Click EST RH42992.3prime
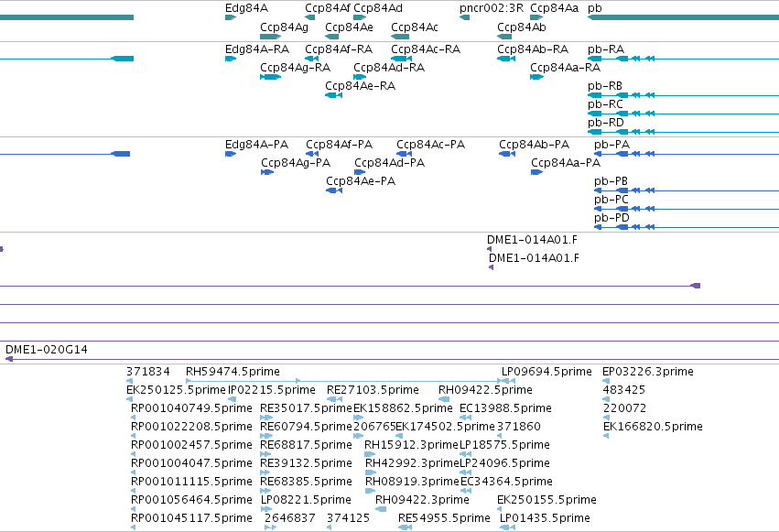This screenshot has height=532, width=779. (x=412, y=463)
